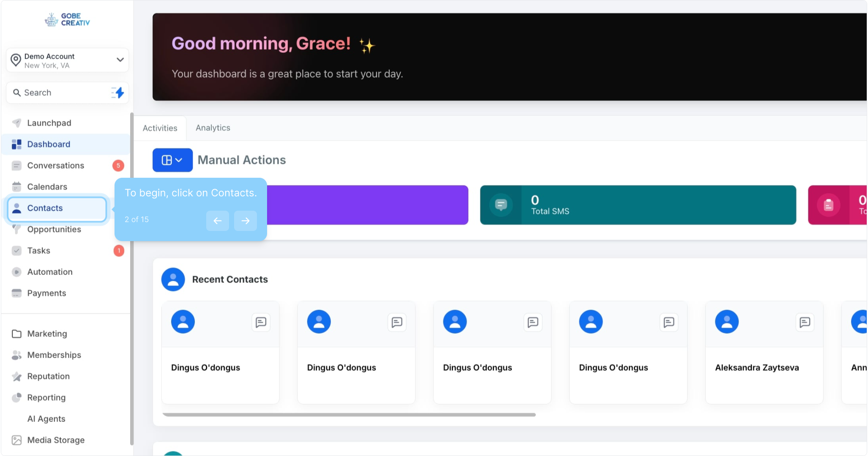Click the teal Total SMS card
This screenshot has height=456, width=868.
[655, 205]
